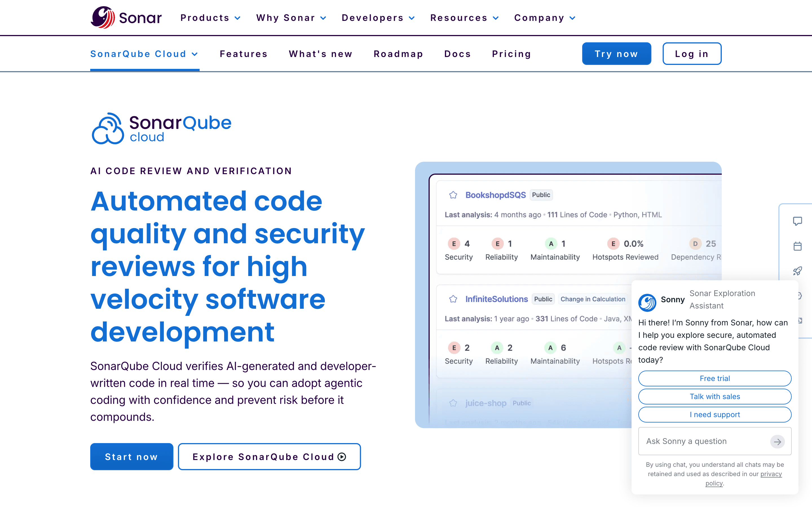
Task: Star the BookshopdSQS project
Action: pyautogui.click(x=453, y=195)
